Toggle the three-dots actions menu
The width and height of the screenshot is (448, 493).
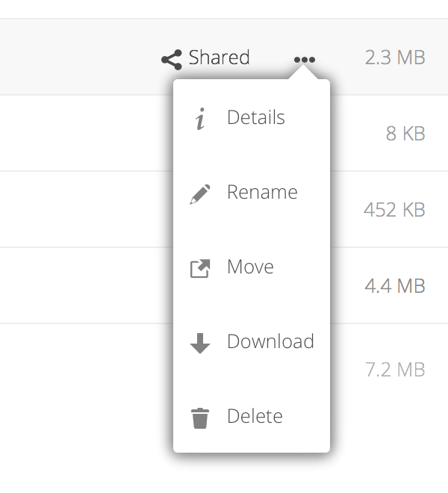[304, 59]
